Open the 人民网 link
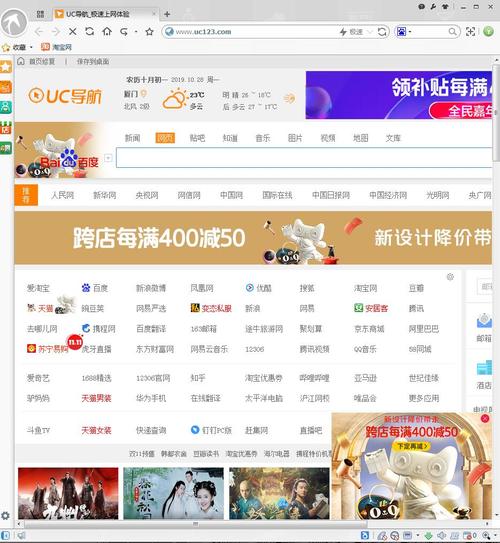This screenshot has height=543, width=500. (63, 195)
